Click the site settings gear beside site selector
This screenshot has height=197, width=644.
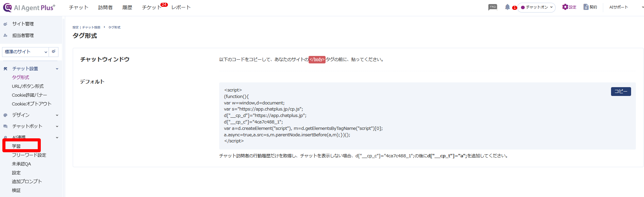coord(54,52)
